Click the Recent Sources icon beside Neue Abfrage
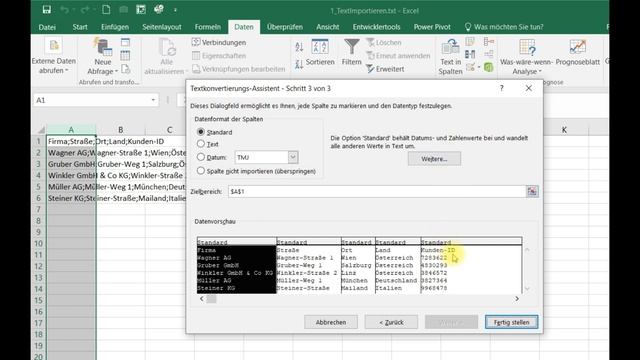This screenshot has width=640, height=360. 125,69
